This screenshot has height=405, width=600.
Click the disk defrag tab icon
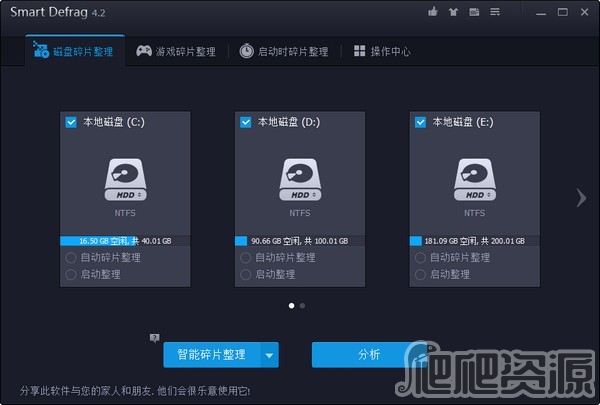click(41, 50)
